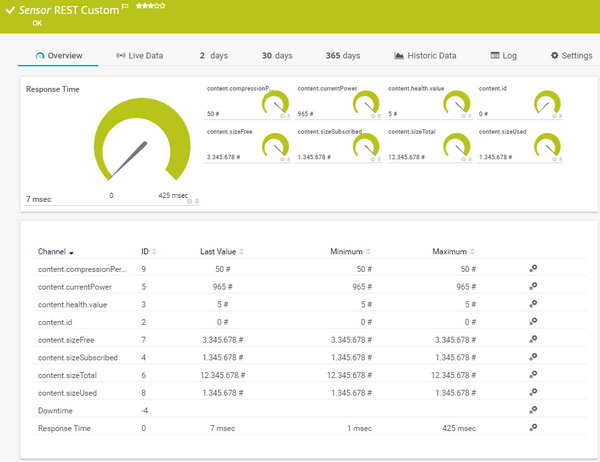Open the Historic Data tab
Screen dimensions: 600x462
pos(425,56)
